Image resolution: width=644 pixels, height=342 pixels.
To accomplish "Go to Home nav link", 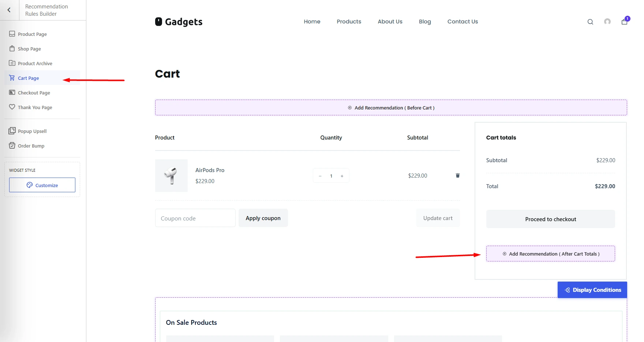I will point(312,22).
